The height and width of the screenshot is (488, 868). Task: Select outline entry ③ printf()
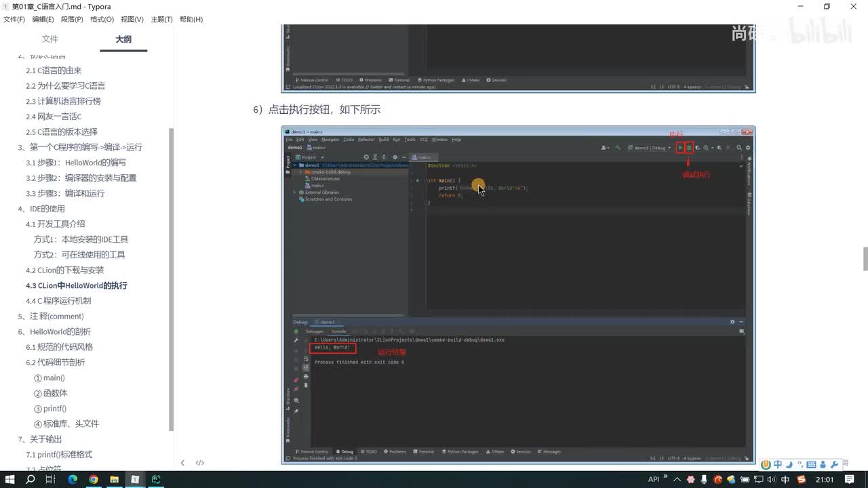point(50,409)
